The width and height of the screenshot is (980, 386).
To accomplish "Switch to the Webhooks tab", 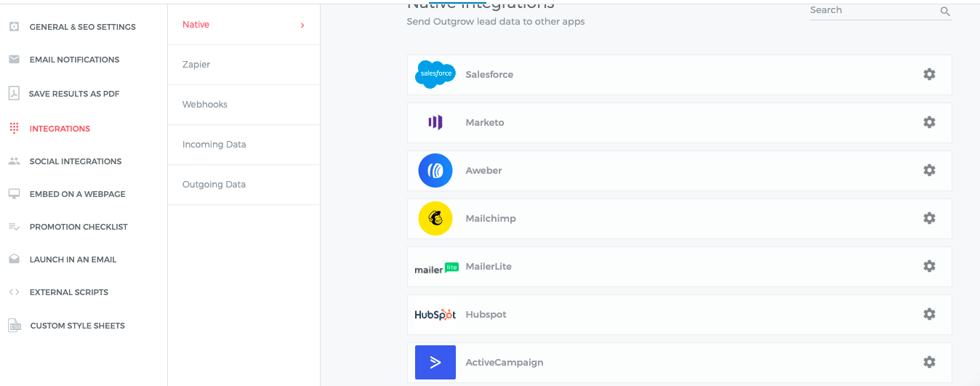I will point(244,105).
